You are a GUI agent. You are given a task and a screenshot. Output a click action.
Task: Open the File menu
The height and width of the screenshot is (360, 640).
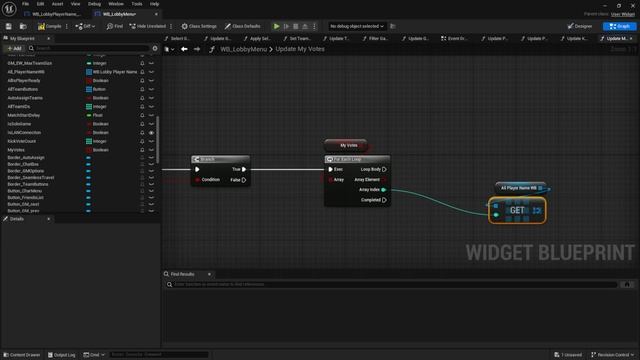click(25, 4)
